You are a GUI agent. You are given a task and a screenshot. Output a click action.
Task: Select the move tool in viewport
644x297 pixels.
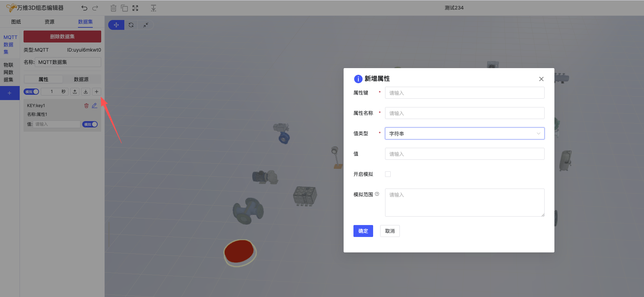116,25
